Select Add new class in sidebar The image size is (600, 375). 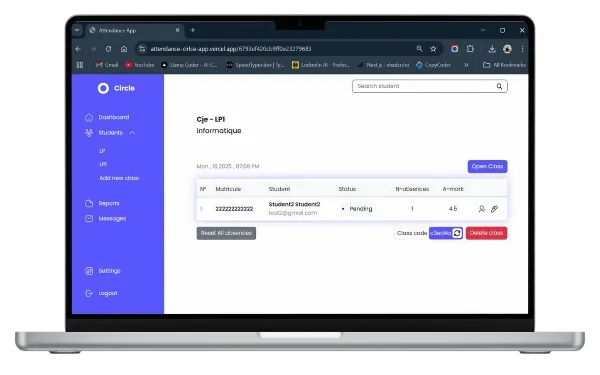119,178
